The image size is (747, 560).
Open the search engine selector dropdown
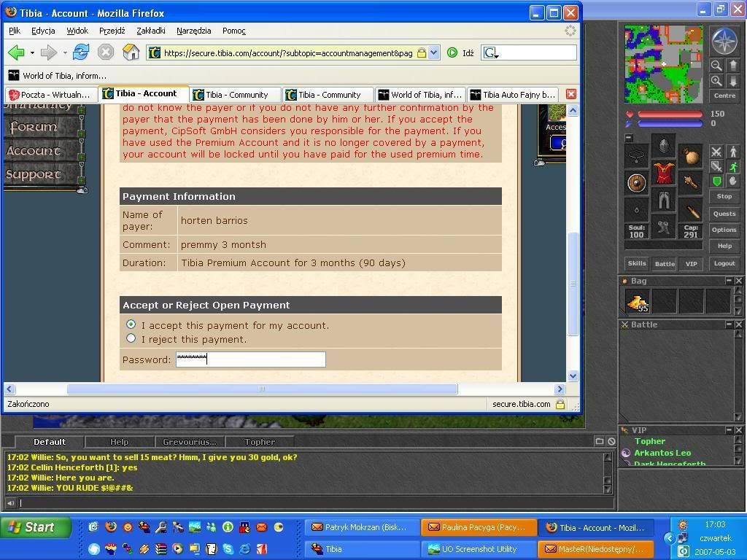[491, 52]
